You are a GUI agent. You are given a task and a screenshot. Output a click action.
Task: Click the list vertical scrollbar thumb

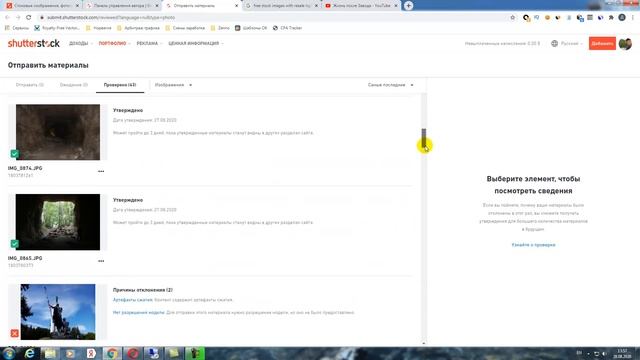click(424, 138)
